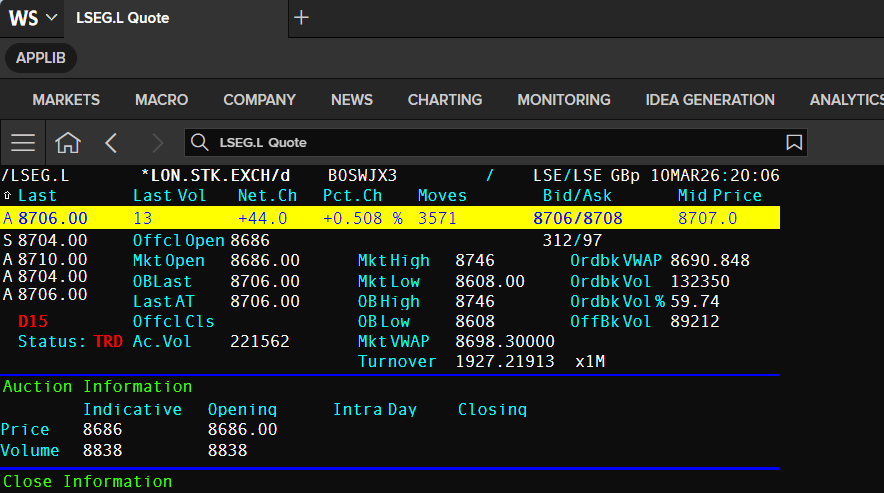
Task: Click the /LSEG.L instrument code
Action: click(x=35, y=176)
